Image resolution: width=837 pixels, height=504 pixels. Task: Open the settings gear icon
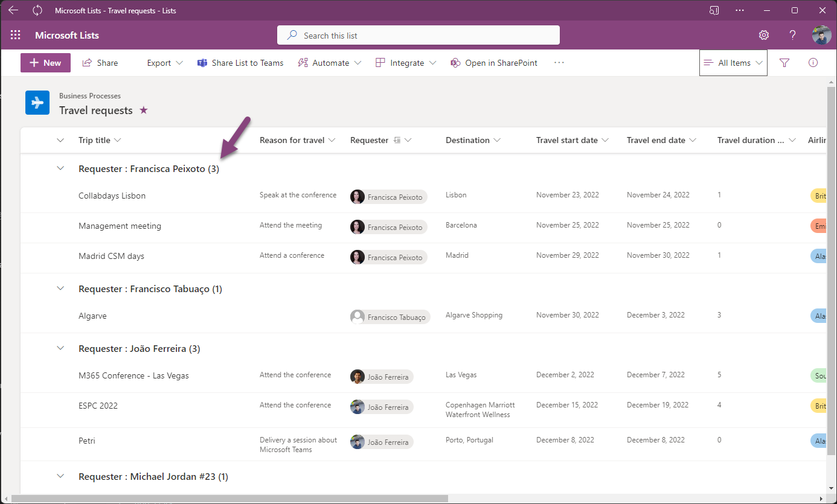tap(764, 35)
